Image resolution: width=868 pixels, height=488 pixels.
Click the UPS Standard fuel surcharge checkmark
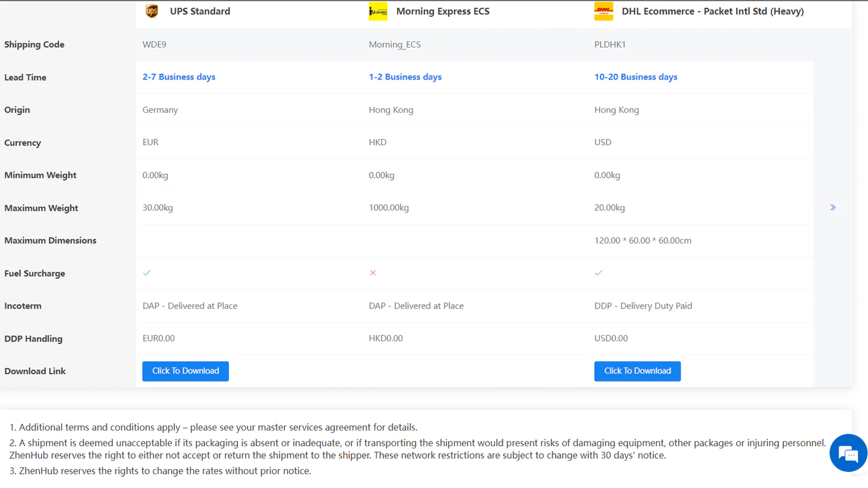point(146,273)
